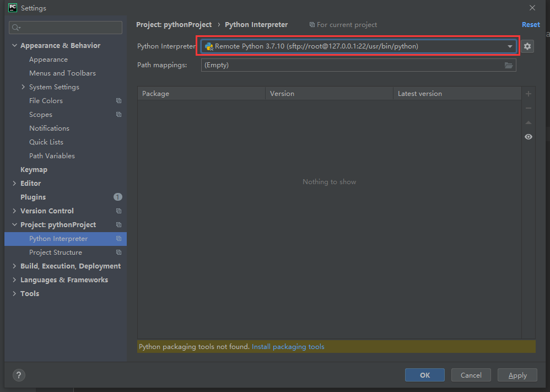Click the folder icon in Path mappings
The width and height of the screenshot is (550, 392).
[509, 65]
